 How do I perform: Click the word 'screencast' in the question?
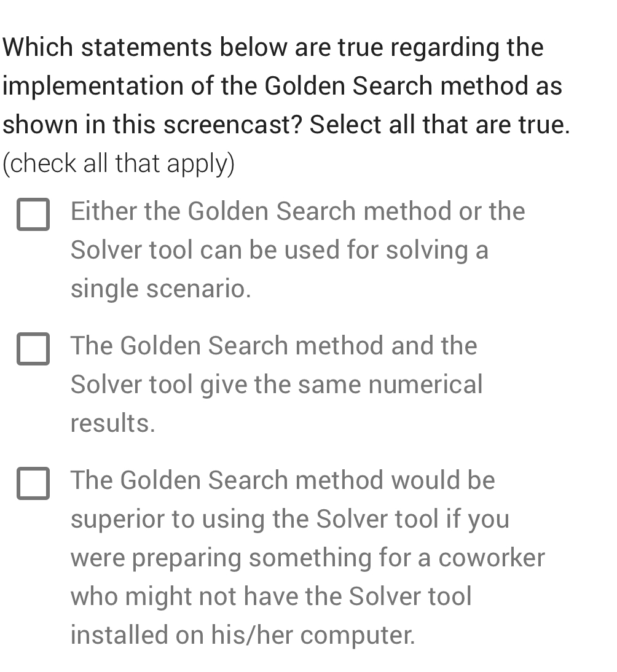[218, 124]
